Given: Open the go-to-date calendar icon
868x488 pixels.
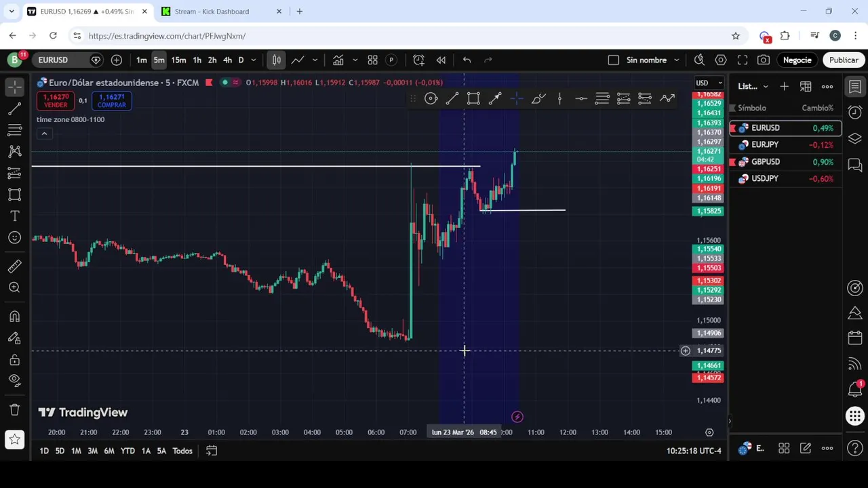Looking at the screenshot, I should point(212,451).
